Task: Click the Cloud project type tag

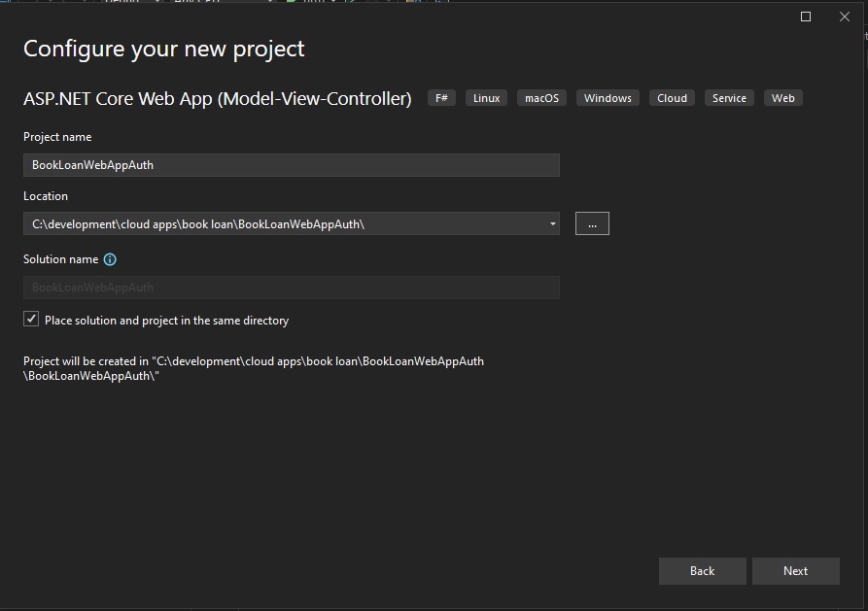Action: point(672,98)
